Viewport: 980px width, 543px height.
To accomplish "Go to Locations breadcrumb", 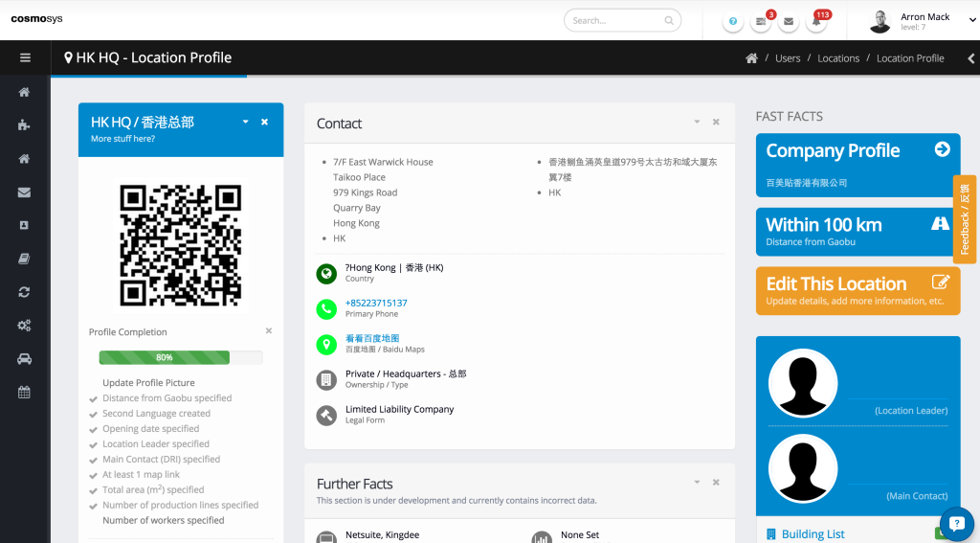I will pos(838,58).
